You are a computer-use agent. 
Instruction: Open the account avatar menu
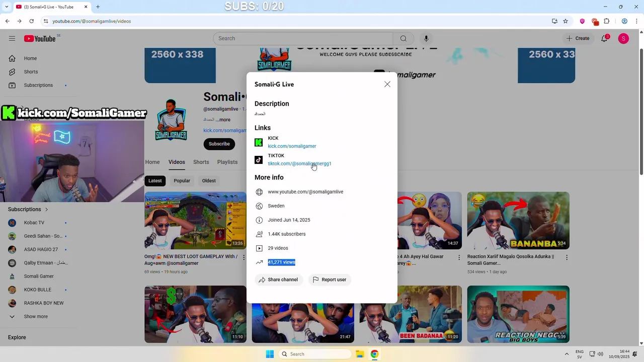pos(623,39)
